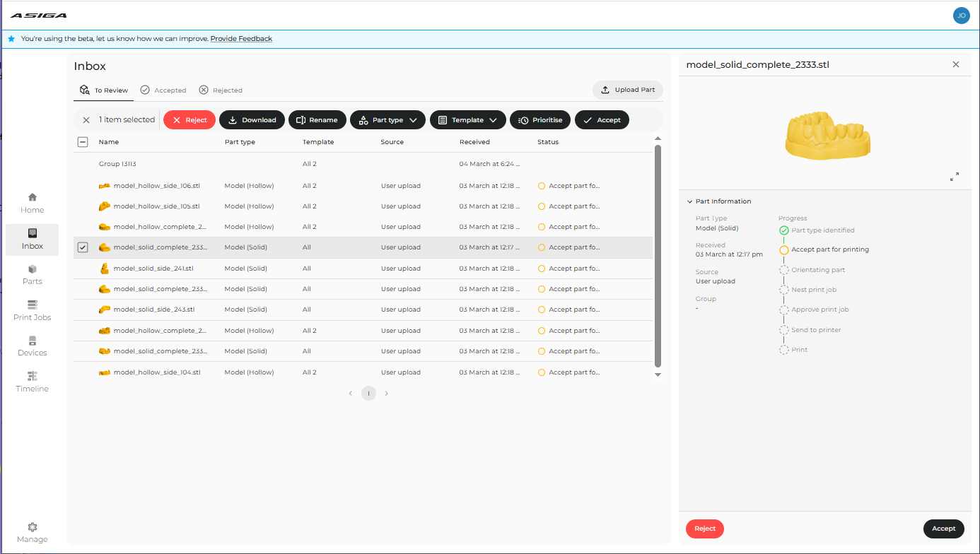
Task: Click the model_solid_side_241.stl thumbnail icon
Action: click(x=104, y=269)
